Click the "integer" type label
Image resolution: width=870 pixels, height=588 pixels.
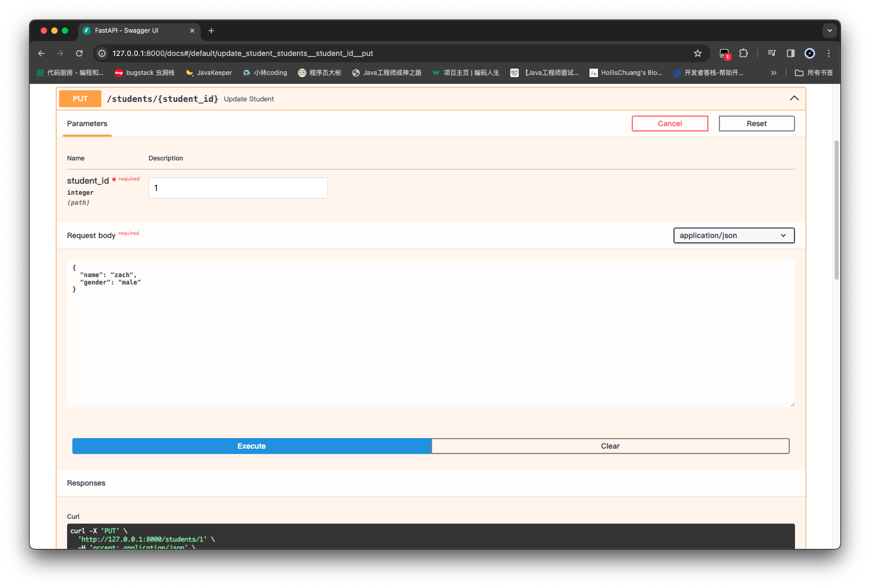click(x=80, y=193)
